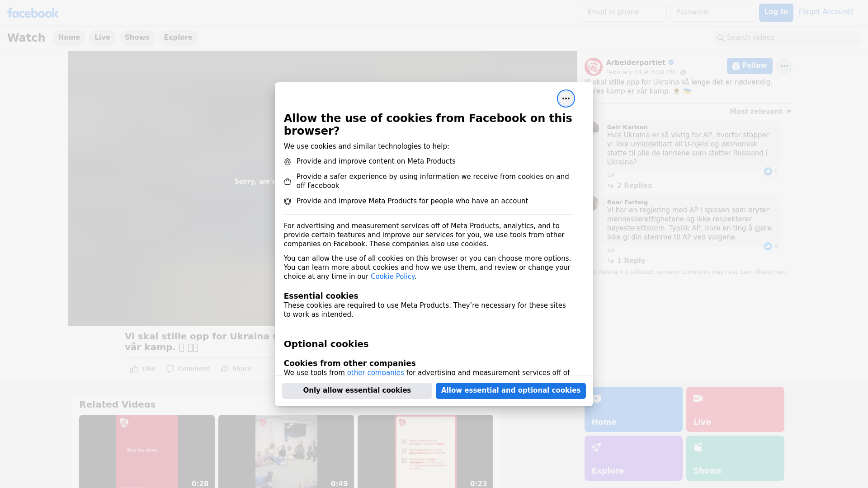The width and height of the screenshot is (868, 488).
Task: Open Roar Farteig's profile name
Action: click(627, 202)
